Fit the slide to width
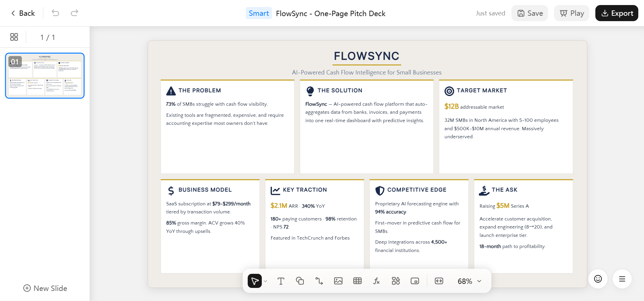644x301 pixels. (x=439, y=281)
